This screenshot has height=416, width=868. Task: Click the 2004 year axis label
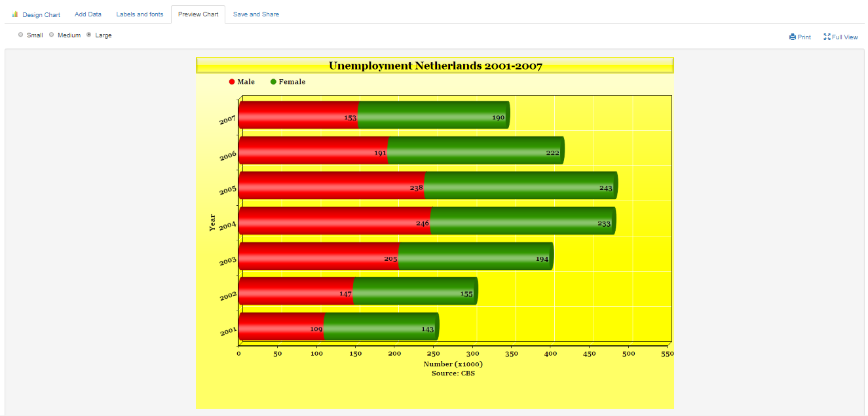pyautogui.click(x=227, y=226)
